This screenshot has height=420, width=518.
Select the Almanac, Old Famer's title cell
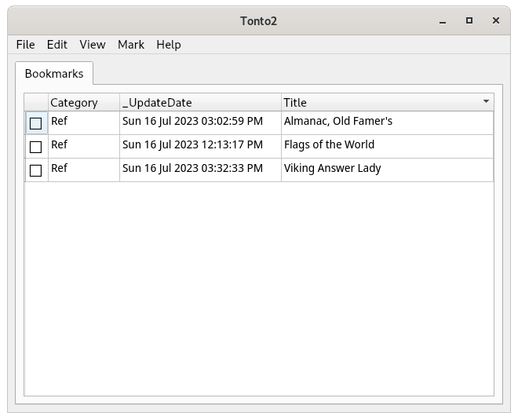pos(337,122)
